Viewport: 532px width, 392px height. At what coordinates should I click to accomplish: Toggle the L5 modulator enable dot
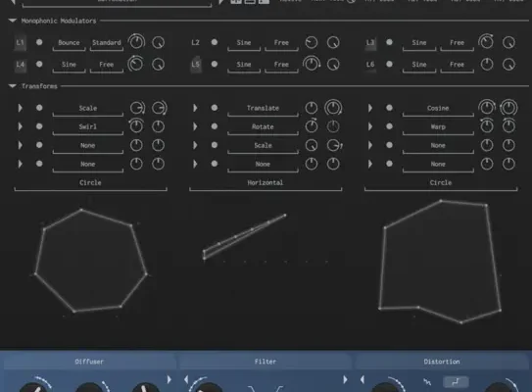click(215, 64)
